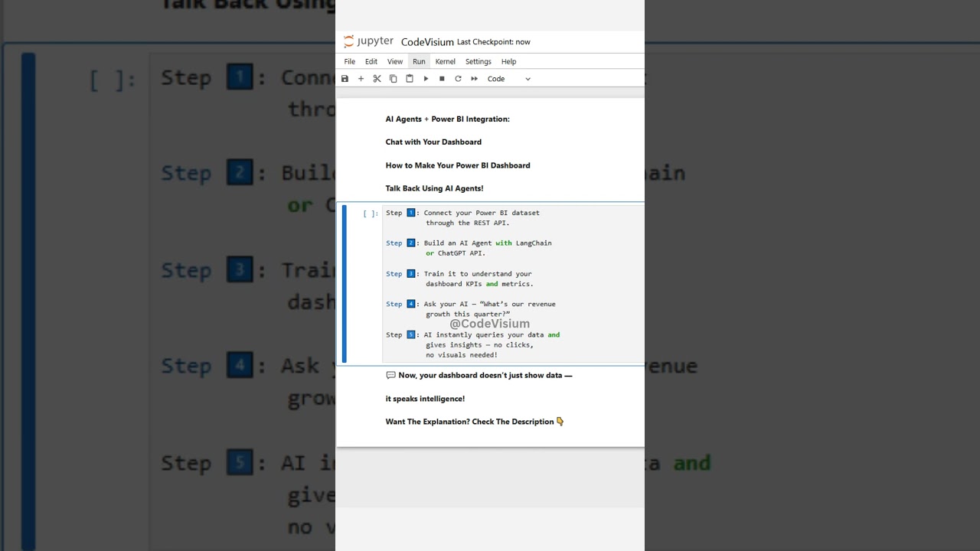Click line 'no visuals needed!'
The image size is (980, 551).
pos(462,355)
